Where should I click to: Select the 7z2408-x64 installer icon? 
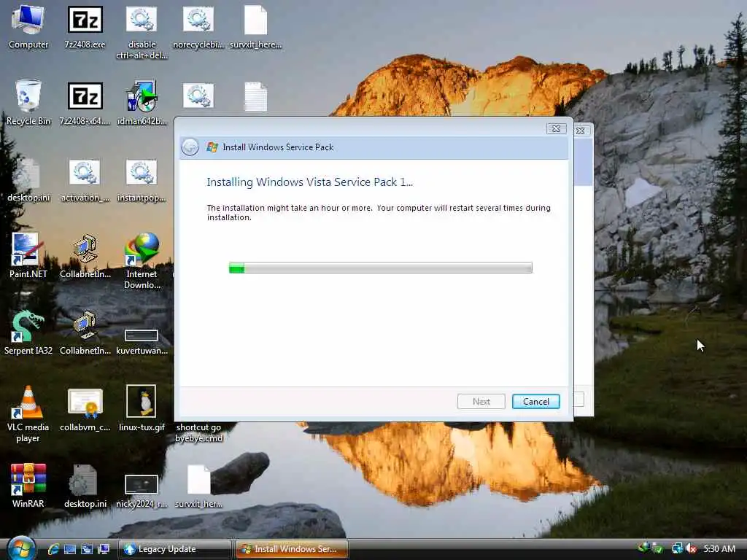pyautogui.click(x=85, y=103)
